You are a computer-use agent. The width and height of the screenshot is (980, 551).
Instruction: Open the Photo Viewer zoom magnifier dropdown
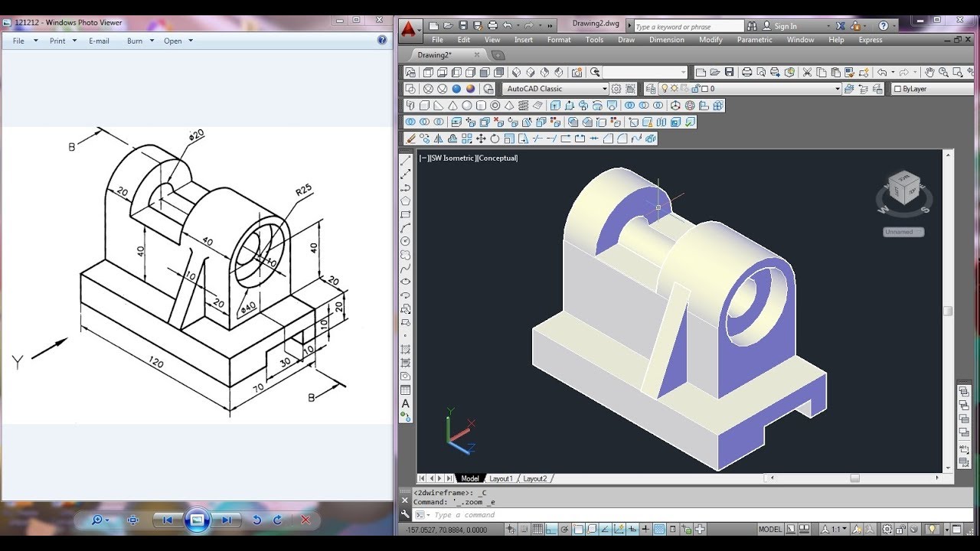tap(100, 520)
